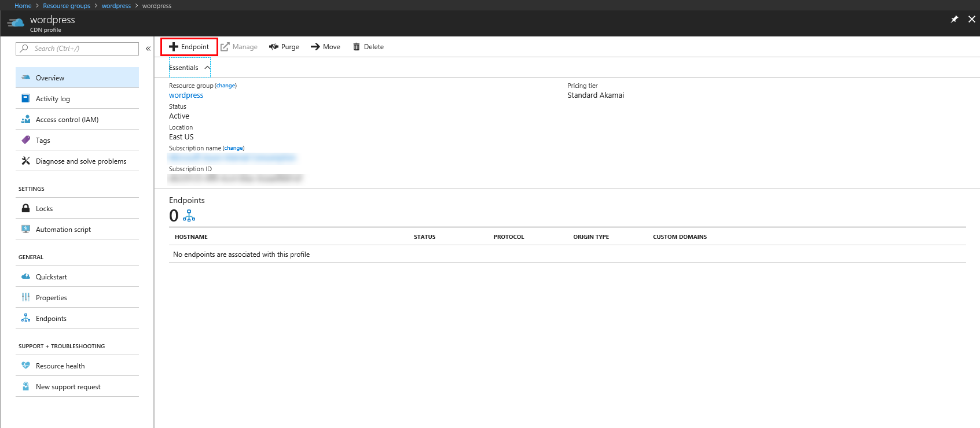
Task: Open the Overview menu item
Action: [78, 78]
